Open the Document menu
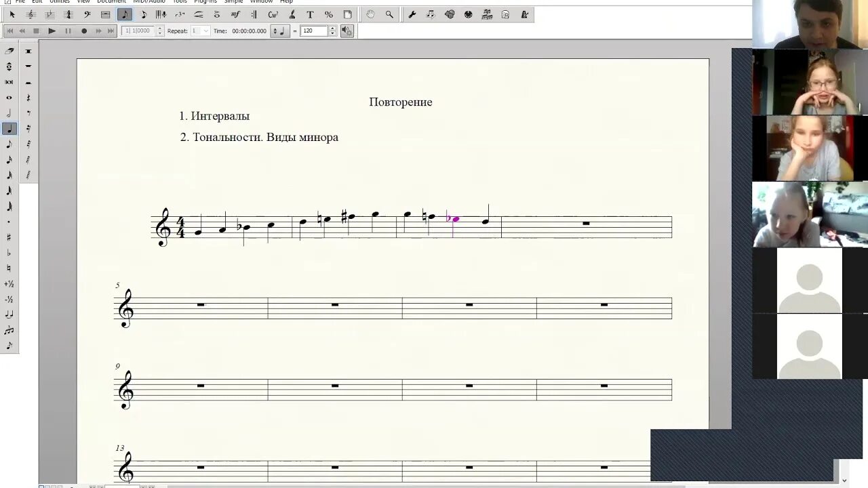The image size is (868, 488). 111,1
